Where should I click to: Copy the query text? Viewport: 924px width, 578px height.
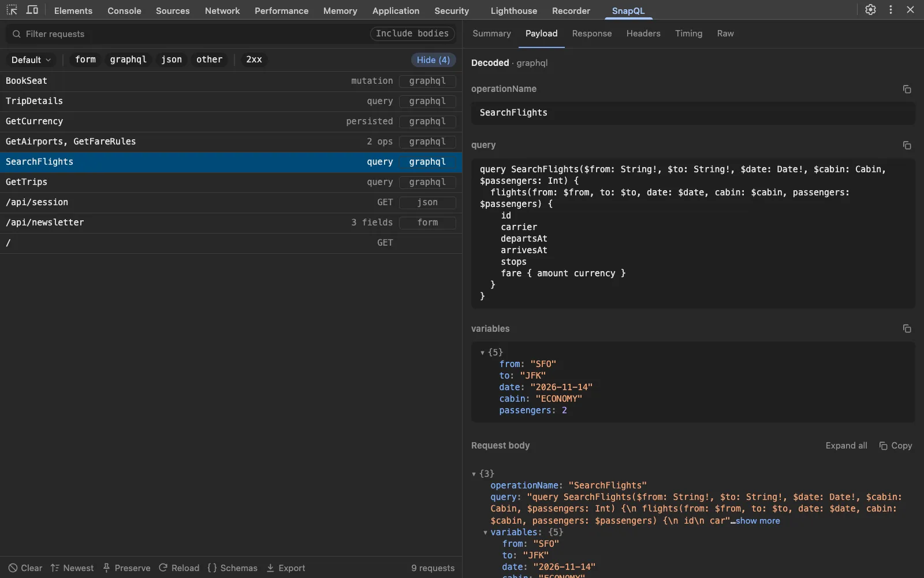pyautogui.click(x=907, y=145)
